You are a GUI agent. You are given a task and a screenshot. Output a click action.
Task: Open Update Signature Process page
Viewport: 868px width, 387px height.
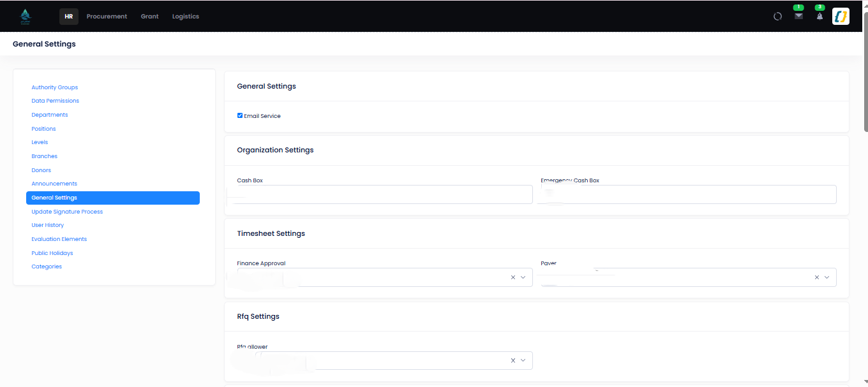[67, 212]
